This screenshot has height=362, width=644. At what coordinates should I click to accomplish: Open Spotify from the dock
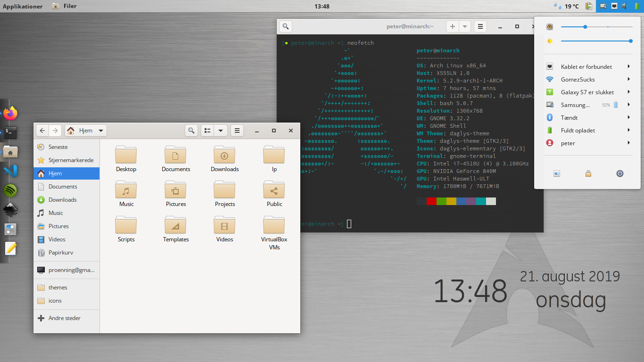[10, 190]
